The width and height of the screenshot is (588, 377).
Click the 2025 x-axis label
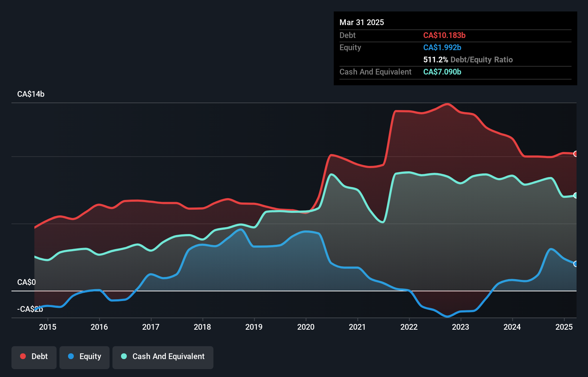coord(564,327)
